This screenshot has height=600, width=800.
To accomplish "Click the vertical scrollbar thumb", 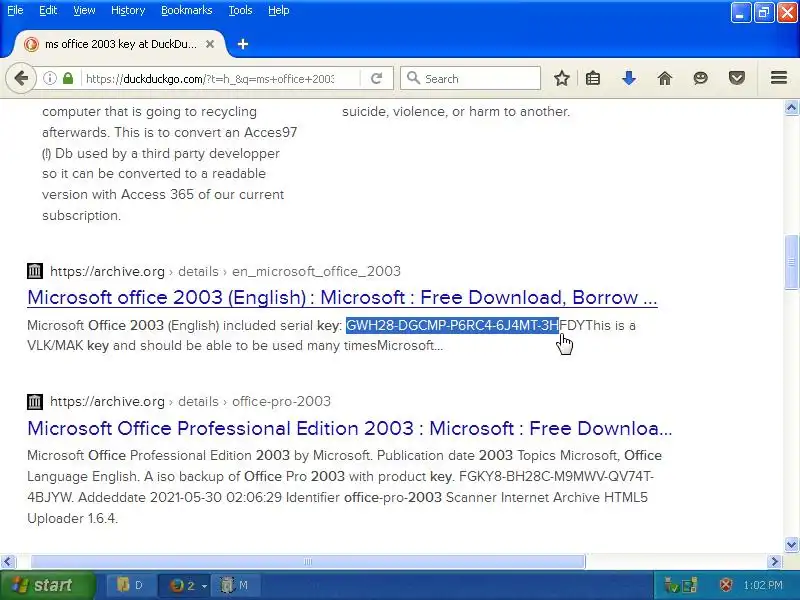I will pos(791,262).
